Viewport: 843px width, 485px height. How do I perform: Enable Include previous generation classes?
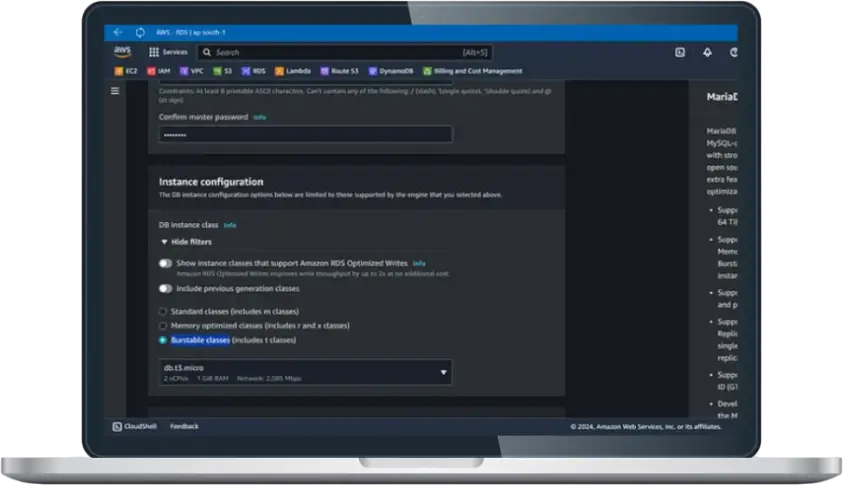166,289
